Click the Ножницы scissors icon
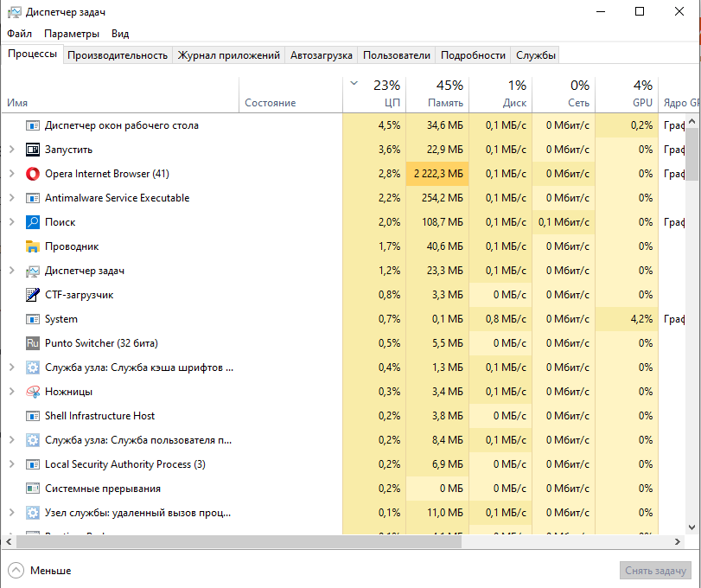The height and width of the screenshot is (588, 701). point(32,391)
